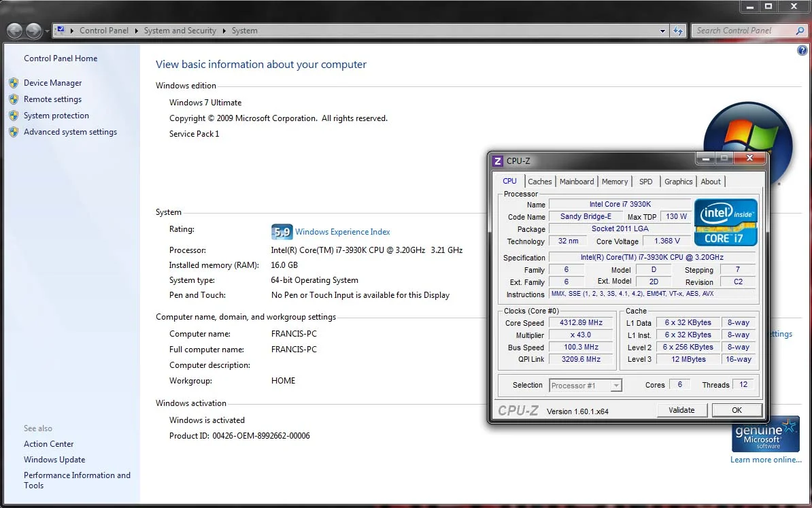Screen dimensions: 812x508
Task: Open Performance Information and Tools
Action: click(x=77, y=480)
